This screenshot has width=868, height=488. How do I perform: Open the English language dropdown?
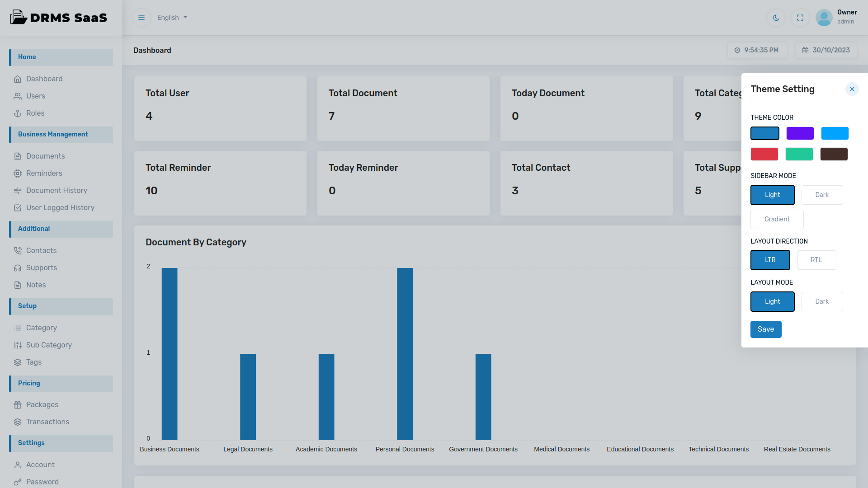(x=172, y=18)
